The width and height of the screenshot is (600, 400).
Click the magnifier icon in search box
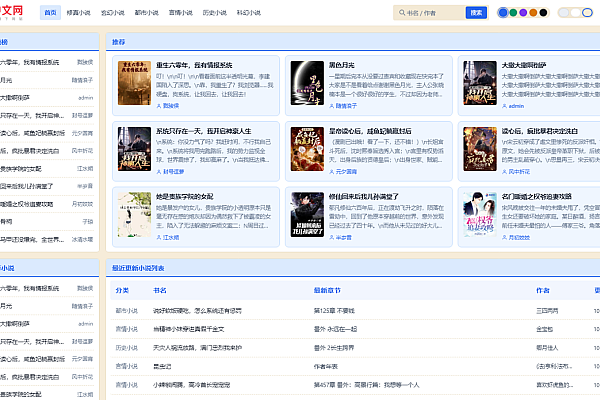point(402,13)
